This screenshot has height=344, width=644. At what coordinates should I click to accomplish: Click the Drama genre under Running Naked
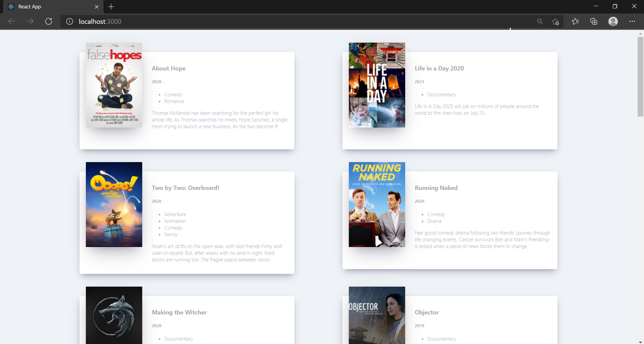coord(434,221)
